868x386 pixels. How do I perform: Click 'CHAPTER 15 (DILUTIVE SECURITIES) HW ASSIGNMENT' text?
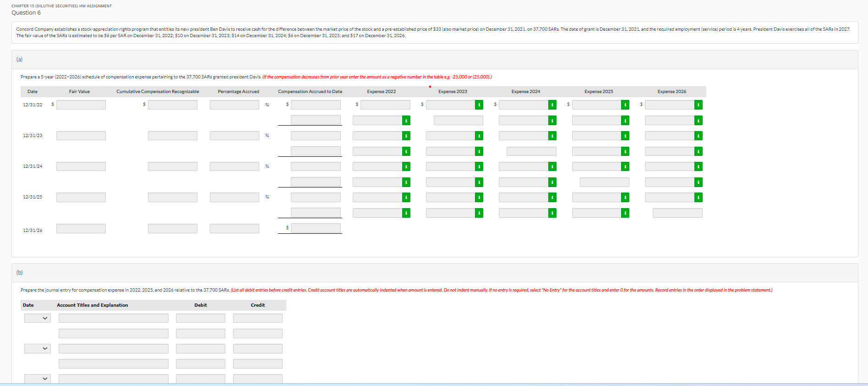click(61, 6)
